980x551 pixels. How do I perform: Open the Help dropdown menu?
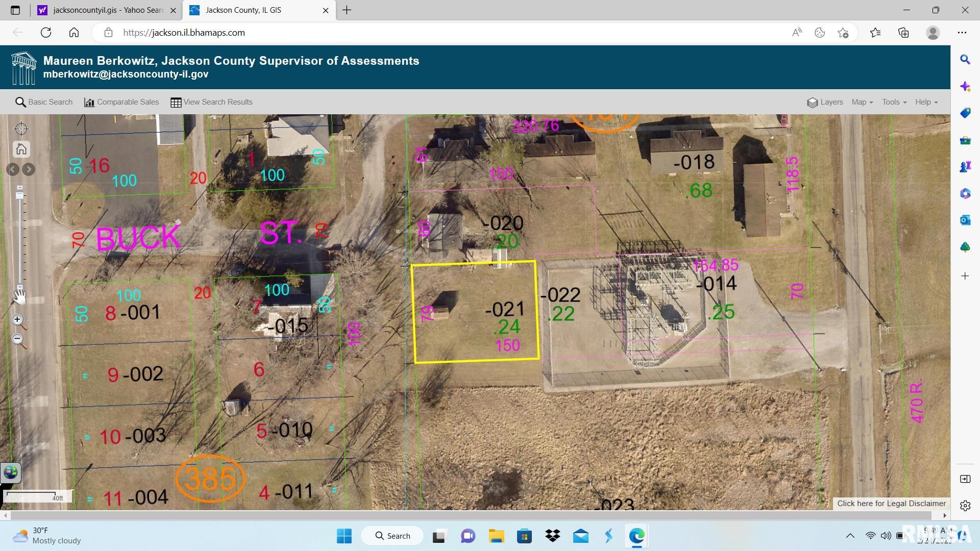pyautogui.click(x=926, y=102)
